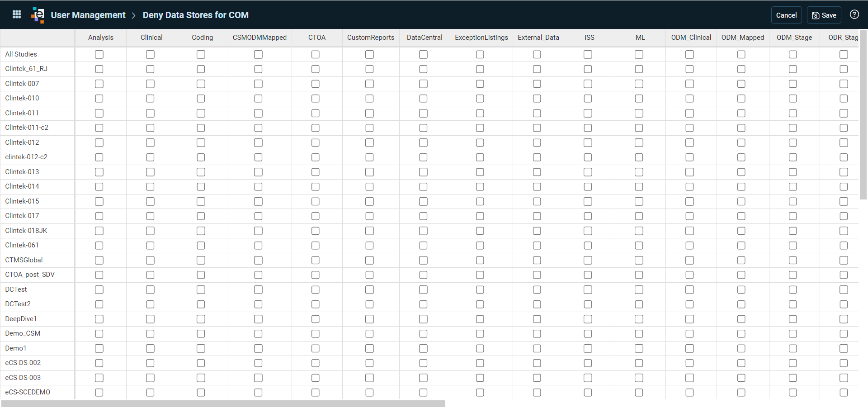
Task: Check DataCentral for Clintek-012
Action: click(x=423, y=142)
